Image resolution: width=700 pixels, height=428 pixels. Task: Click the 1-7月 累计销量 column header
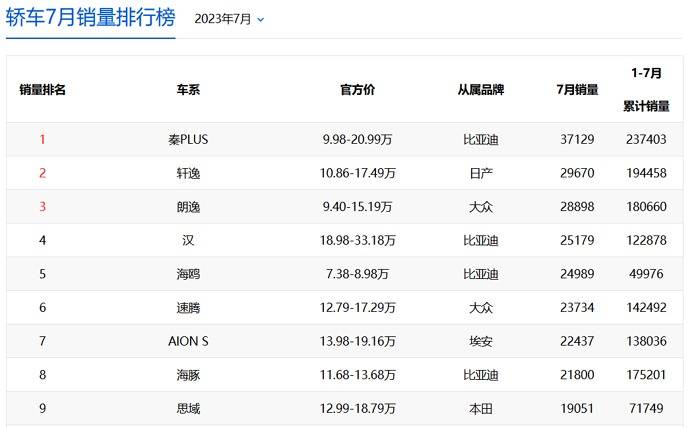pos(646,89)
